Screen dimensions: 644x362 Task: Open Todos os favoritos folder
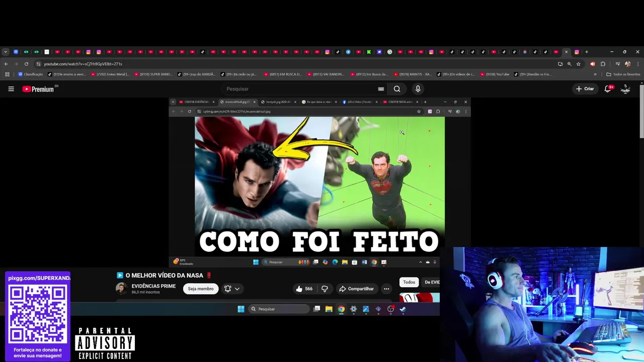click(x=623, y=74)
